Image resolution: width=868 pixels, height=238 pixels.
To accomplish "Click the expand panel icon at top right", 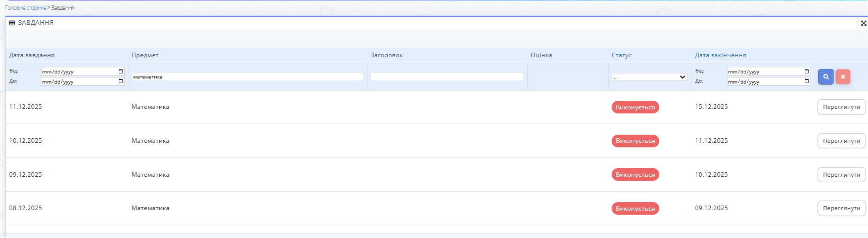I will [863, 23].
